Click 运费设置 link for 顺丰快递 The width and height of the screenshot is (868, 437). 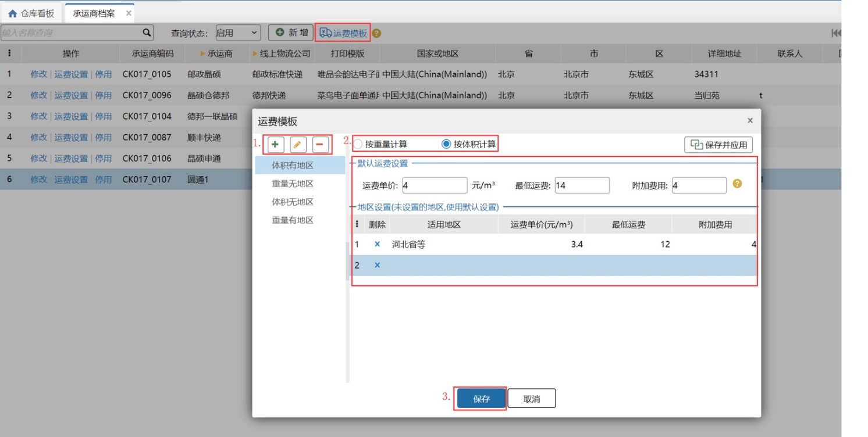(71, 137)
